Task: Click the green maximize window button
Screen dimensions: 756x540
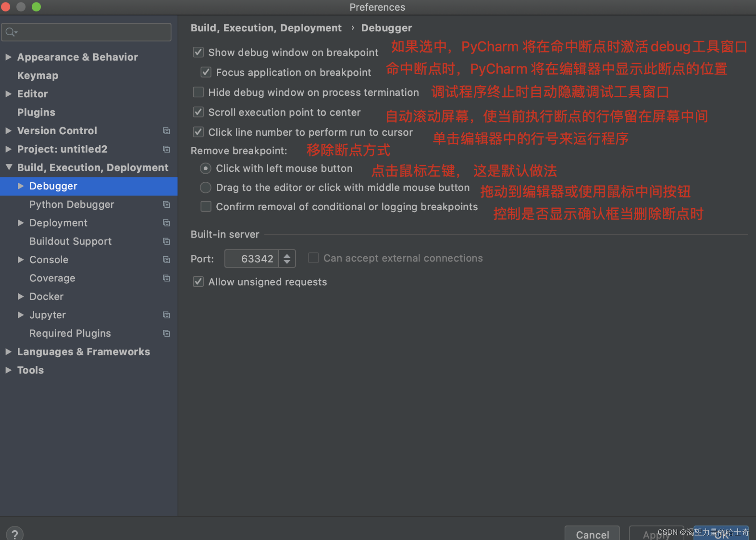Action: coord(36,7)
